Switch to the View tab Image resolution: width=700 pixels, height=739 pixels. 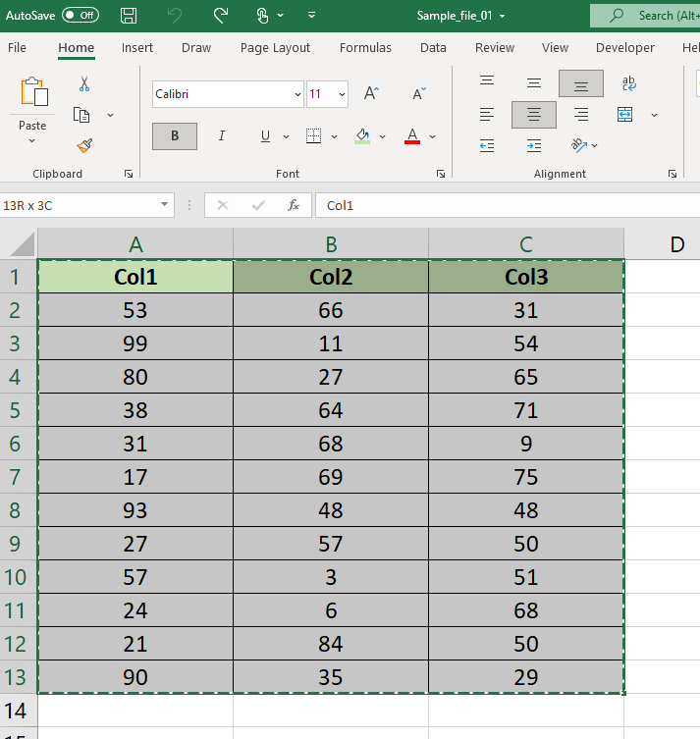[555, 48]
